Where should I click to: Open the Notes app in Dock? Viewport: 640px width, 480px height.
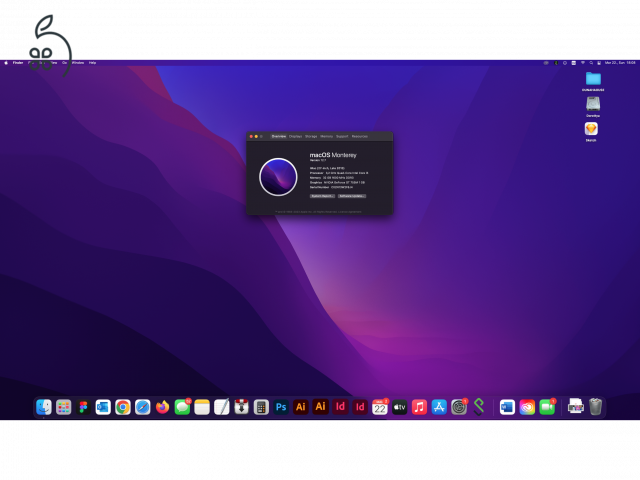[x=202, y=407]
